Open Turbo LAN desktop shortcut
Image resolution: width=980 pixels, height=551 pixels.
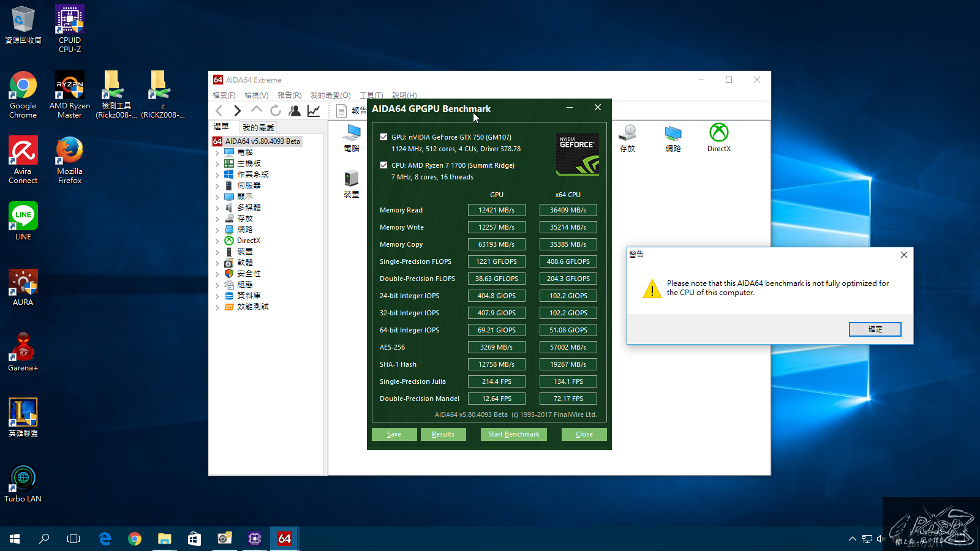[23, 483]
